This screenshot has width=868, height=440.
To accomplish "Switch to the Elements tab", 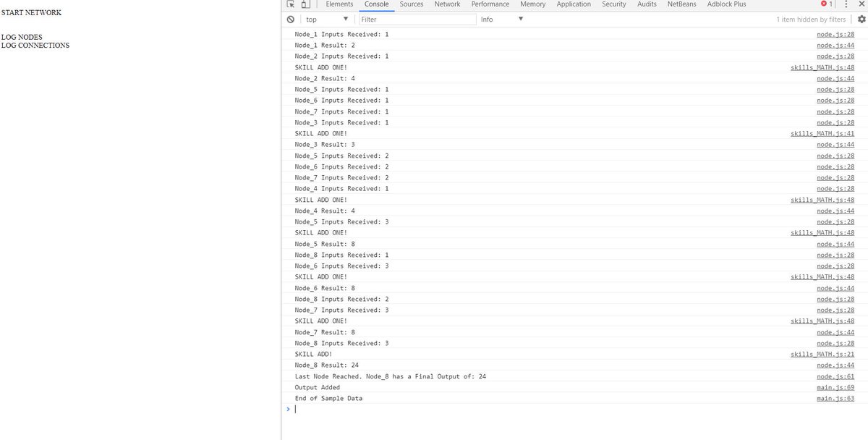I will coord(339,4).
